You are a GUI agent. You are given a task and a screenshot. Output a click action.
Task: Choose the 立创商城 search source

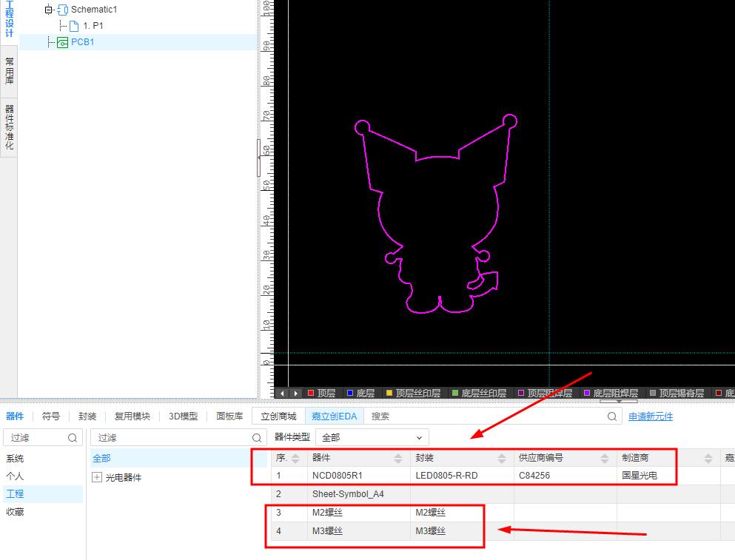point(278,416)
